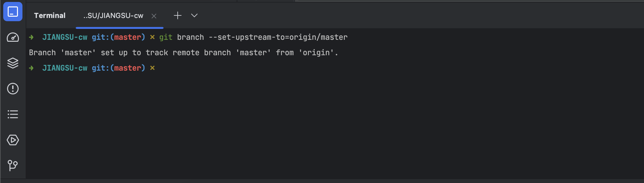Add a new terminal tab

178,15
